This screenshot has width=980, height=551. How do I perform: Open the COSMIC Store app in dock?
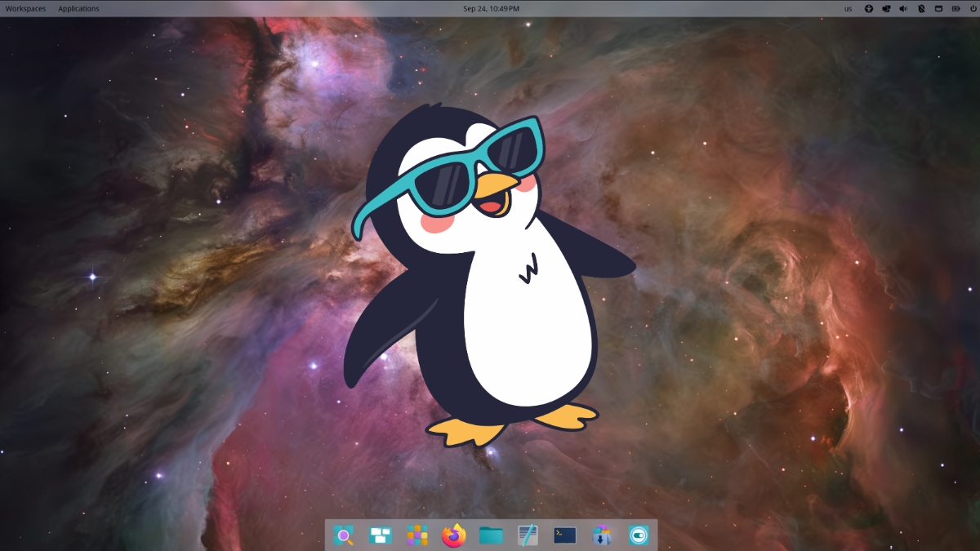[602, 535]
